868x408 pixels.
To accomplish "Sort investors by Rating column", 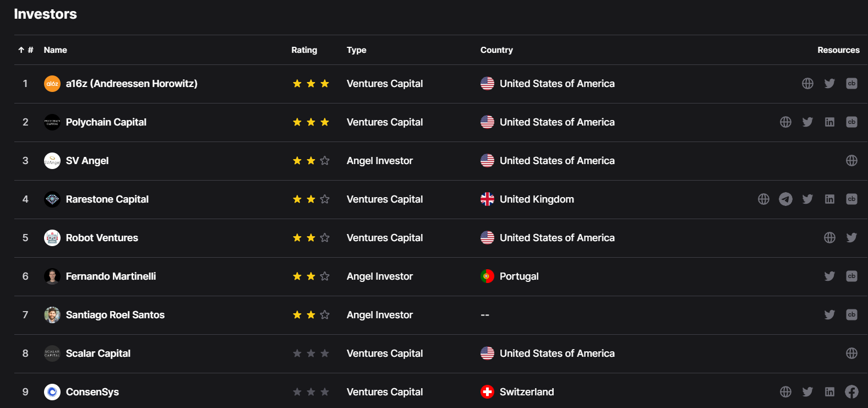I will (304, 50).
